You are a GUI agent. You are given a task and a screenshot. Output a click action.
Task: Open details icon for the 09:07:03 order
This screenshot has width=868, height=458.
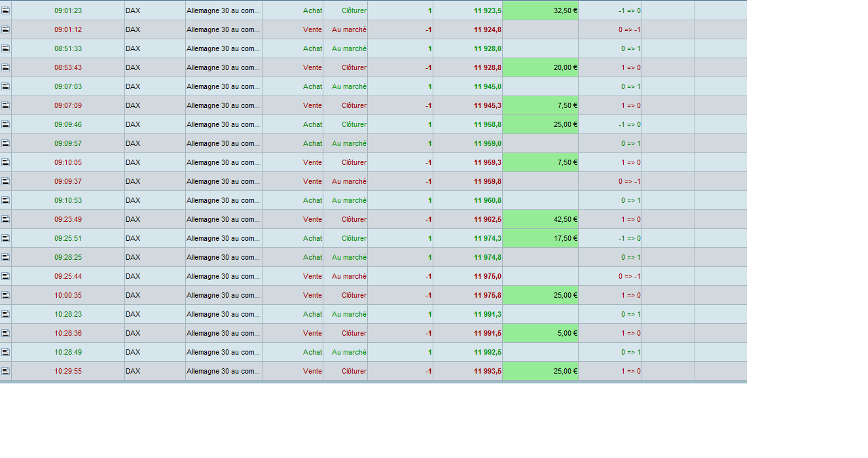(x=5, y=86)
